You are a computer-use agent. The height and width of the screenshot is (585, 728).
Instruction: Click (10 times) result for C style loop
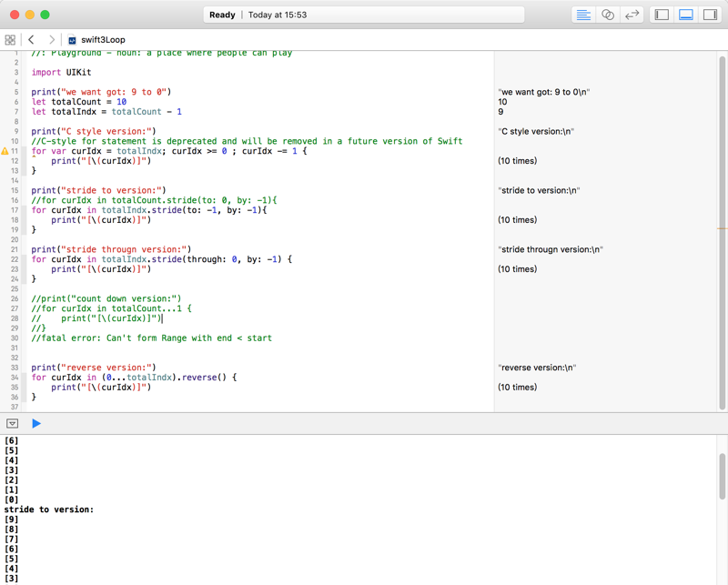[517, 161]
